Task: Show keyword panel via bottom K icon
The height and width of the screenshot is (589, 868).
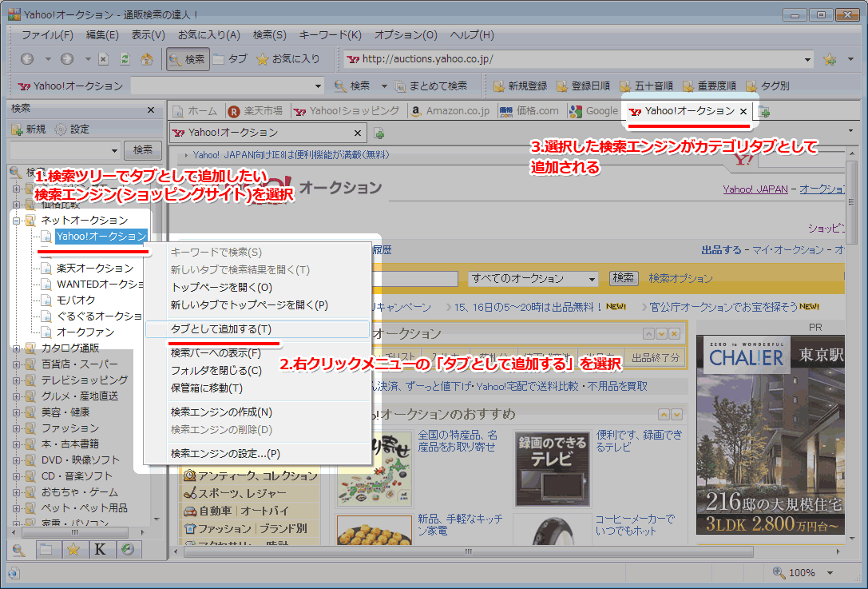Action: (x=100, y=550)
